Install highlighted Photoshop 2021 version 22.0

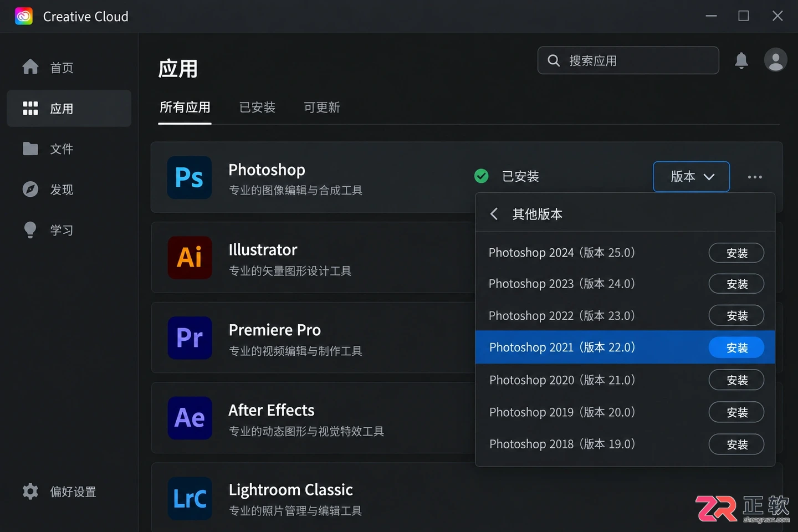[736, 347]
